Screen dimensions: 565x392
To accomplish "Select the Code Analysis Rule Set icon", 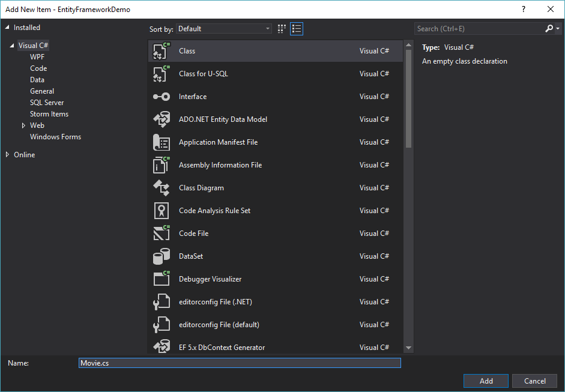I will pos(162,211).
